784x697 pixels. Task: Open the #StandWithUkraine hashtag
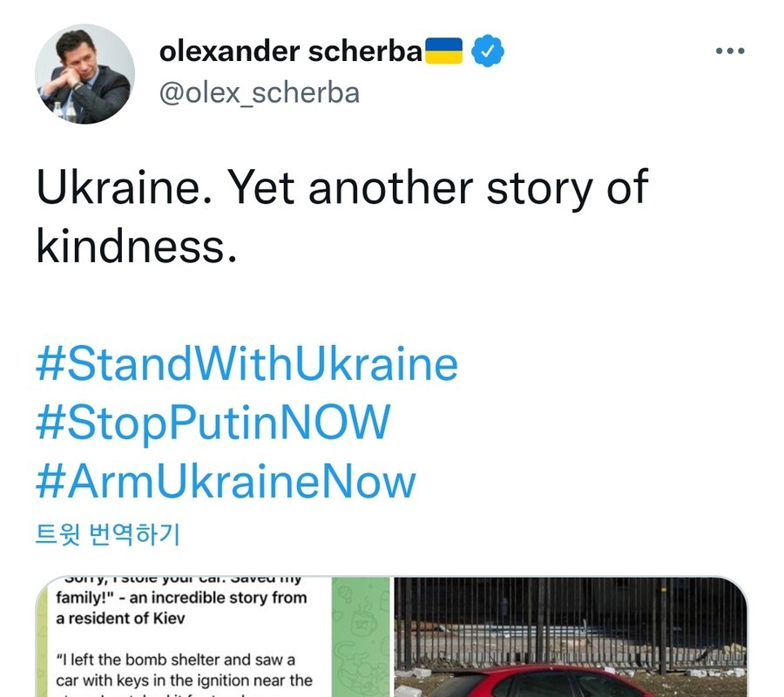coord(247,364)
